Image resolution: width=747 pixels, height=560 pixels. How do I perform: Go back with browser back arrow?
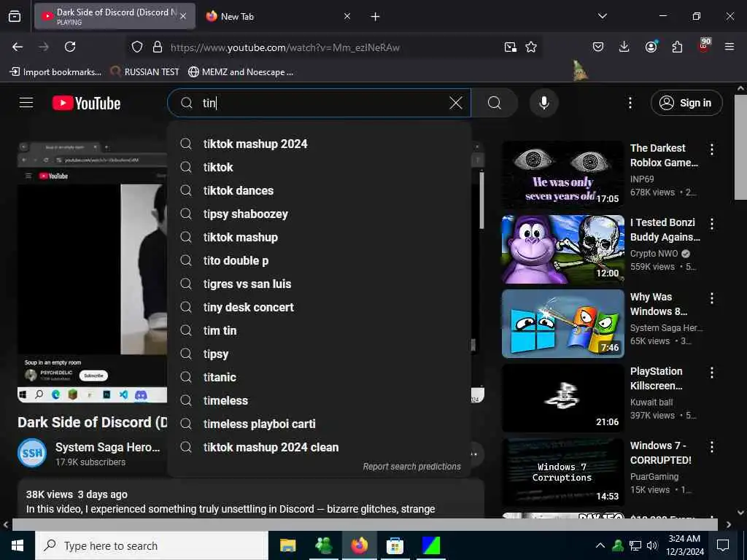pos(18,47)
